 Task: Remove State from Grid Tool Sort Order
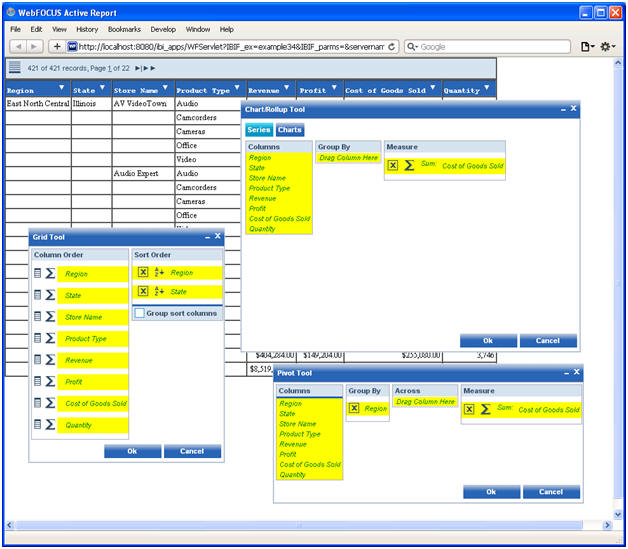coord(143,291)
